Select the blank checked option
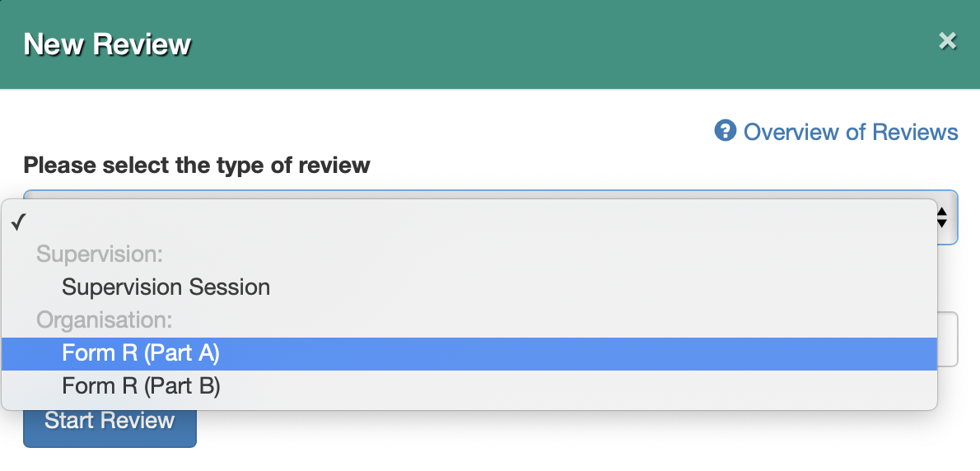Image resolution: width=980 pixels, height=471 pixels. pyautogui.click(x=469, y=222)
